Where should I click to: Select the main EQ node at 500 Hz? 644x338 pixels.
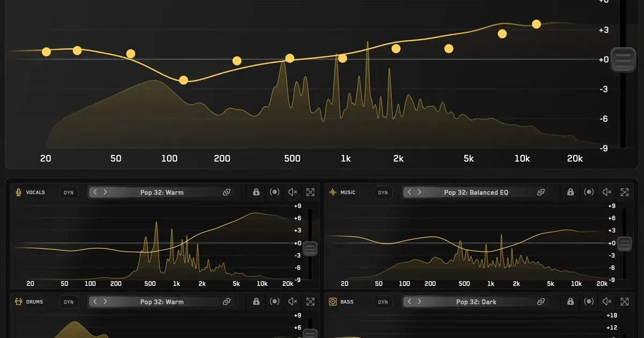(x=290, y=58)
